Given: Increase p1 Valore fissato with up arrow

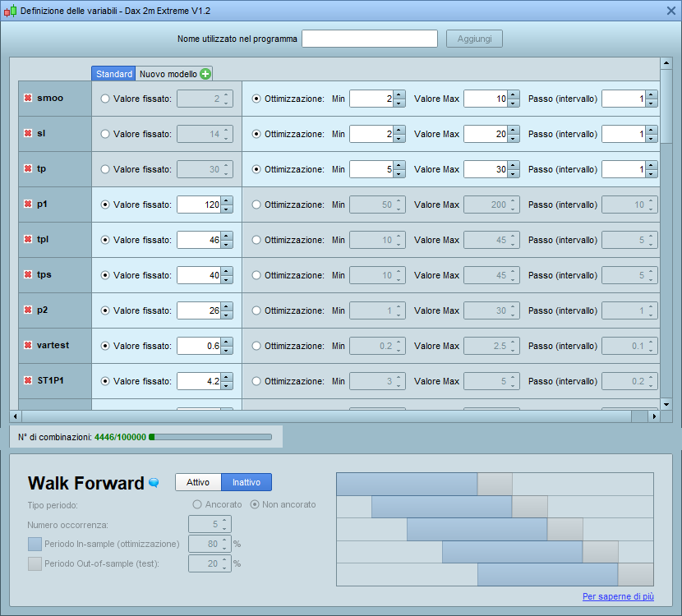Looking at the screenshot, I should pos(227,200).
